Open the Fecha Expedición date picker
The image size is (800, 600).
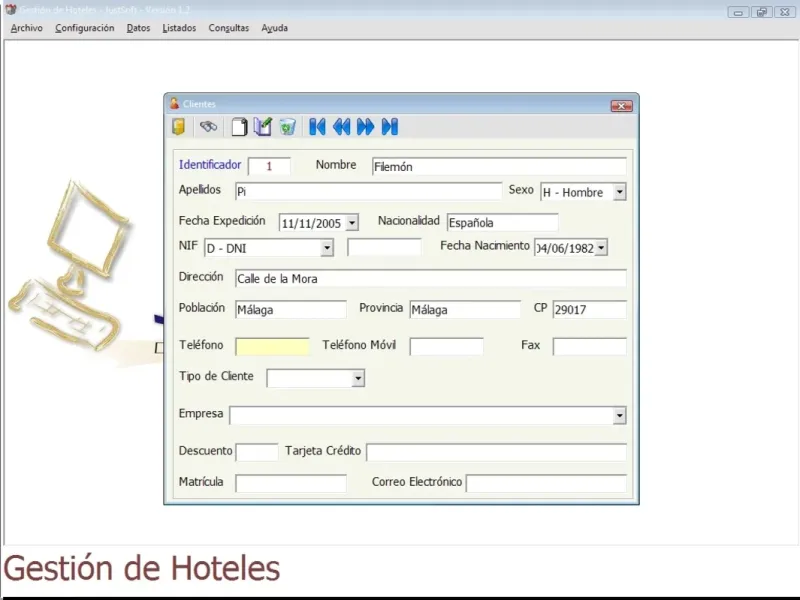click(352, 223)
